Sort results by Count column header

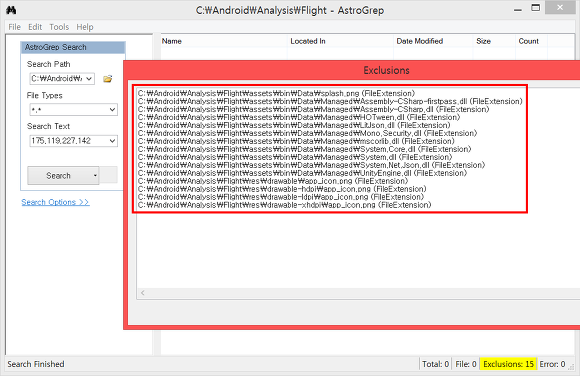(531, 41)
